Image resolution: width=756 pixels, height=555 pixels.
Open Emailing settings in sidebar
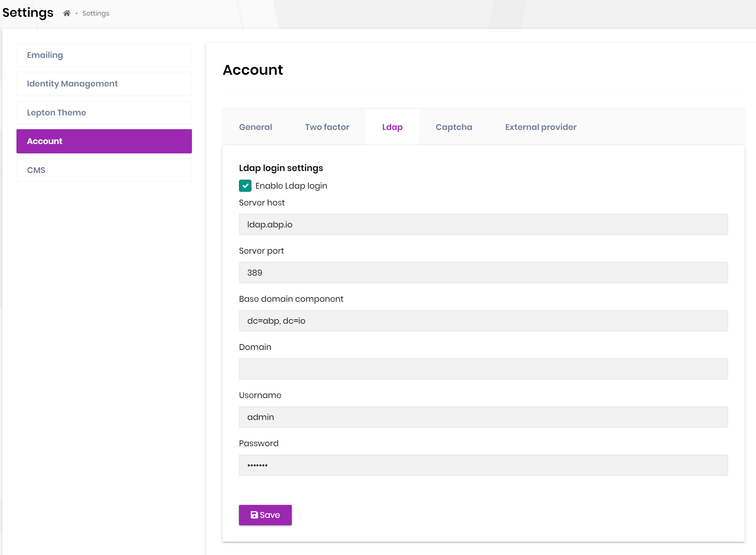pos(104,55)
